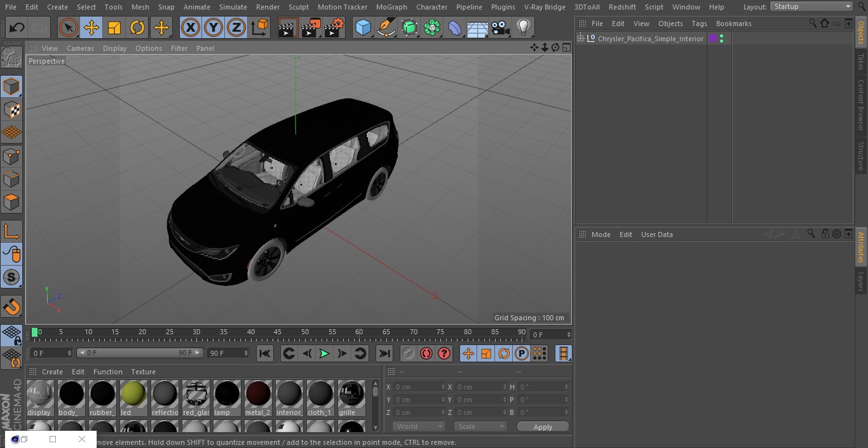Select the Rotate tool
The image size is (868, 448).
pos(137,27)
